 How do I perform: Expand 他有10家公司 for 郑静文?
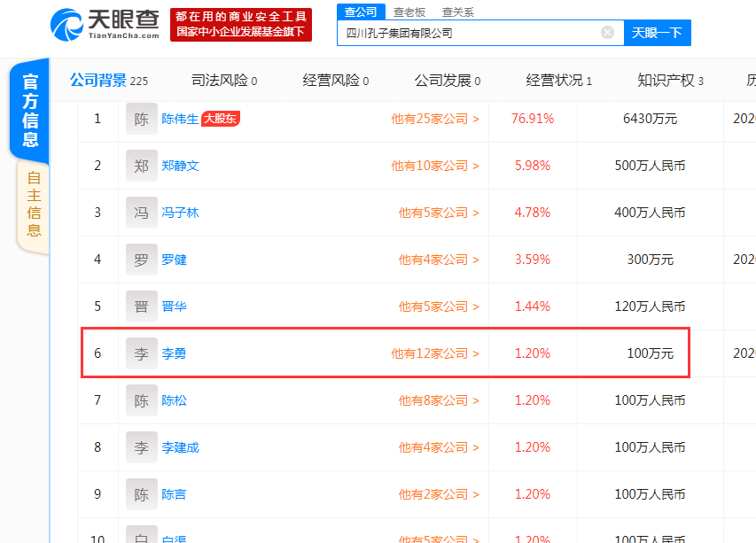click(435, 166)
